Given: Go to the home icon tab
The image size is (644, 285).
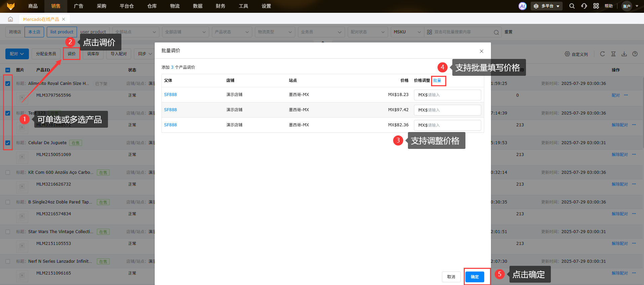Looking at the screenshot, I should pos(10,19).
